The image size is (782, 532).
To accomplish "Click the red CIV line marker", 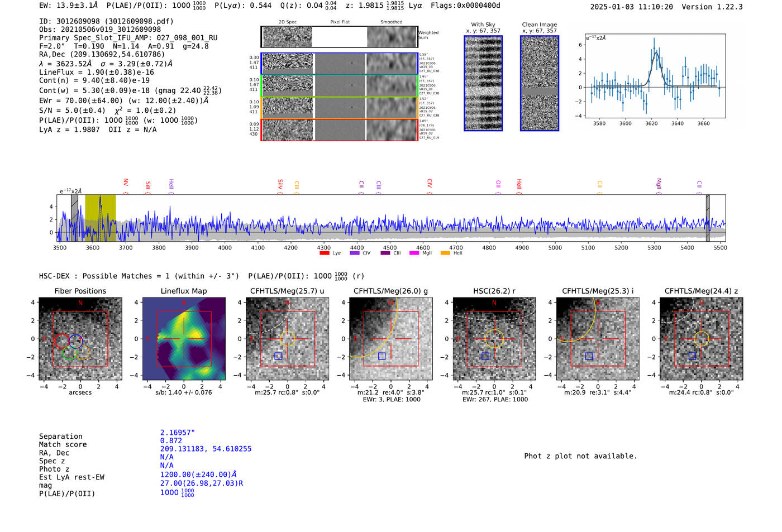I will point(429,183).
